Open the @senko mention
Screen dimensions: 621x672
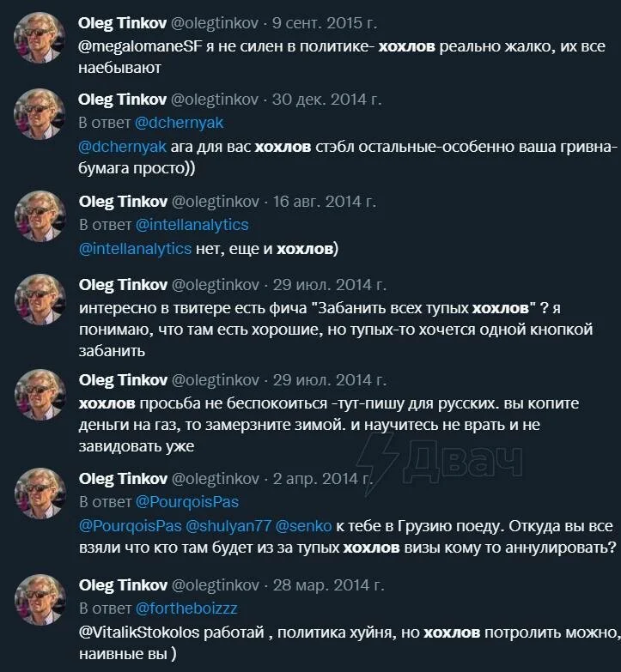[x=303, y=526]
